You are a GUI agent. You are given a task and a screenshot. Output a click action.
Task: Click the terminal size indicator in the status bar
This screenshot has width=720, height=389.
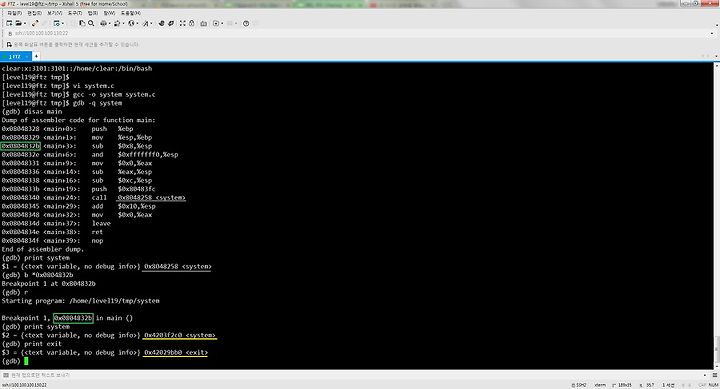tap(622, 385)
